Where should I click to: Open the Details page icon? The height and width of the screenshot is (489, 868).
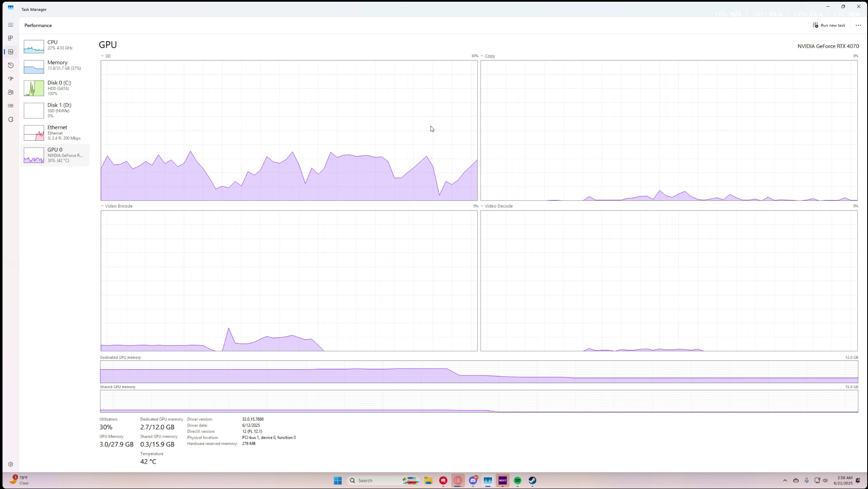tap(10, 106)
